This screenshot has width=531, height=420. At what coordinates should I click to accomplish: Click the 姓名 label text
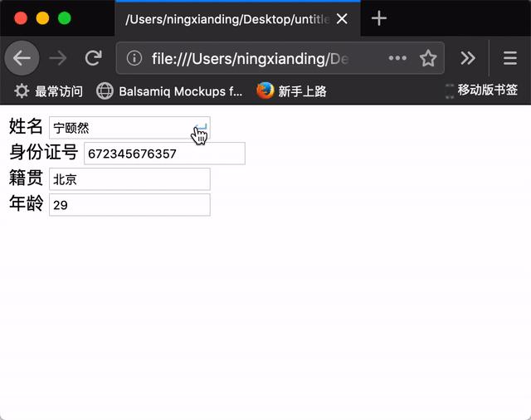(26, 127)
